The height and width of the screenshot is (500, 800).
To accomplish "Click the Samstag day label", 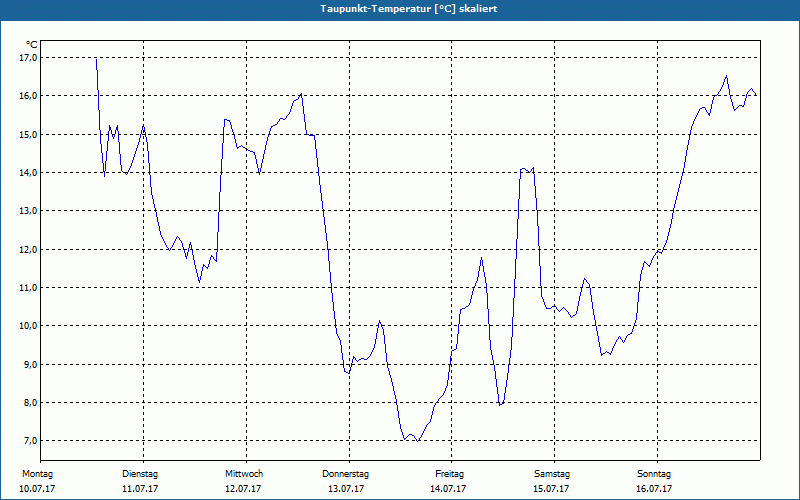I will coord(552,474).
